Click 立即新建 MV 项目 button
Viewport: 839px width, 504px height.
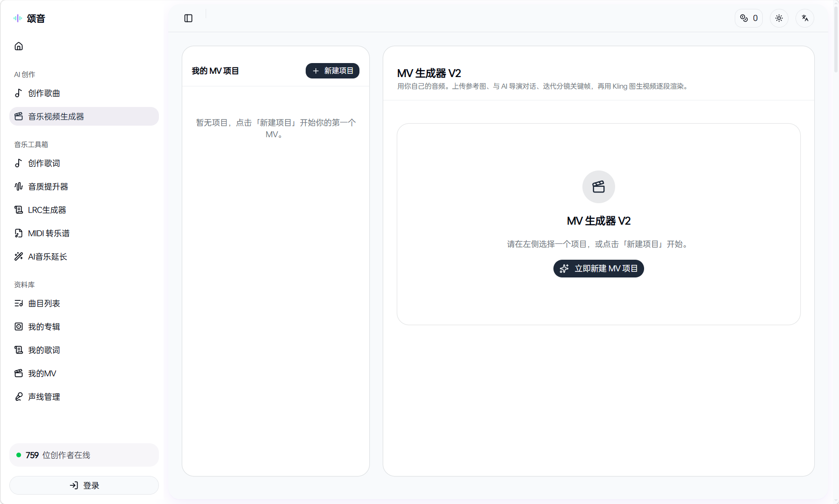coord(598,269)
